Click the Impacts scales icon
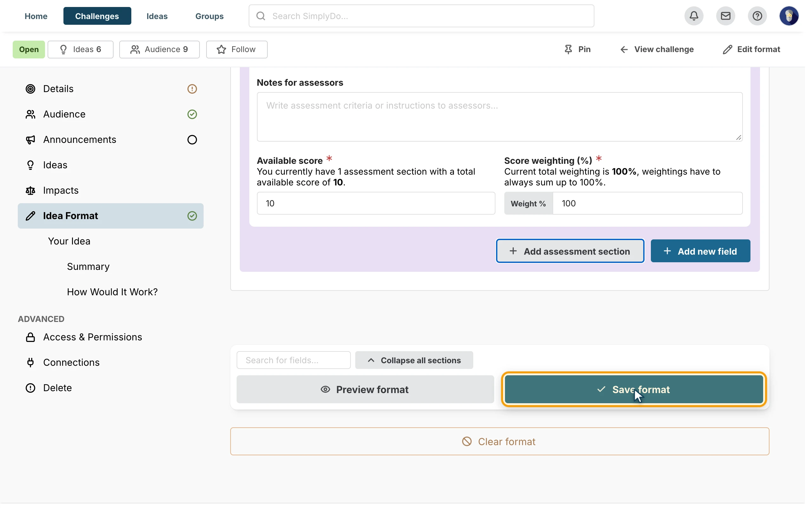Viewport: 812px width, 508px height. (x=30, y=190)
